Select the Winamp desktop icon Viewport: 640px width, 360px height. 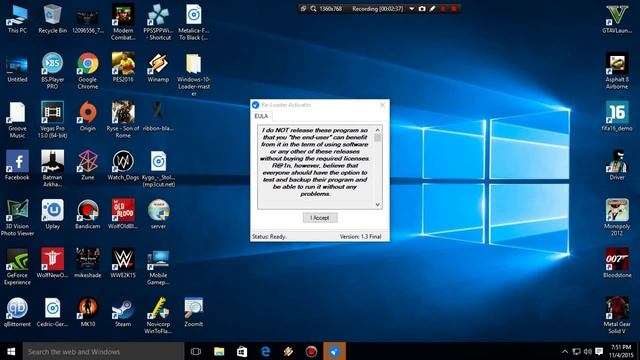[x=158, y=68]
